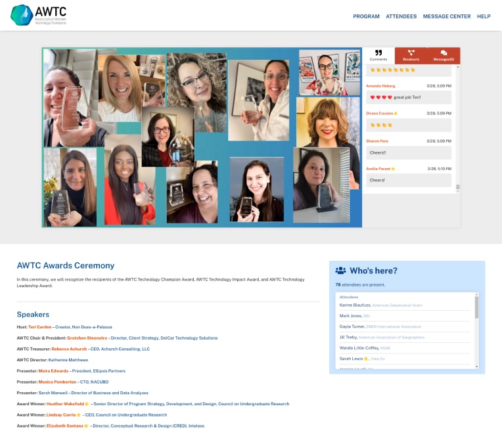Screen dimensions: 502x448
Task: Click '78 attendees are present' text
Action: coord(360,285)
